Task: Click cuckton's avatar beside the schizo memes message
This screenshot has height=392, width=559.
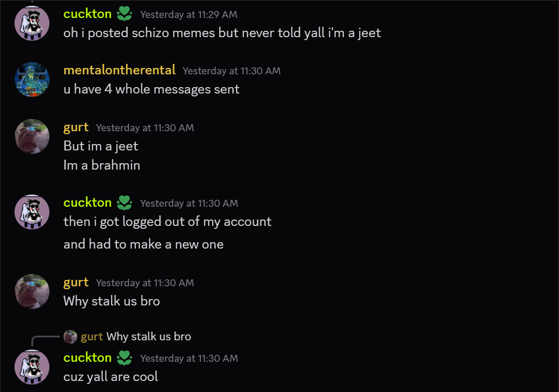Action: [x=31, y=23]
